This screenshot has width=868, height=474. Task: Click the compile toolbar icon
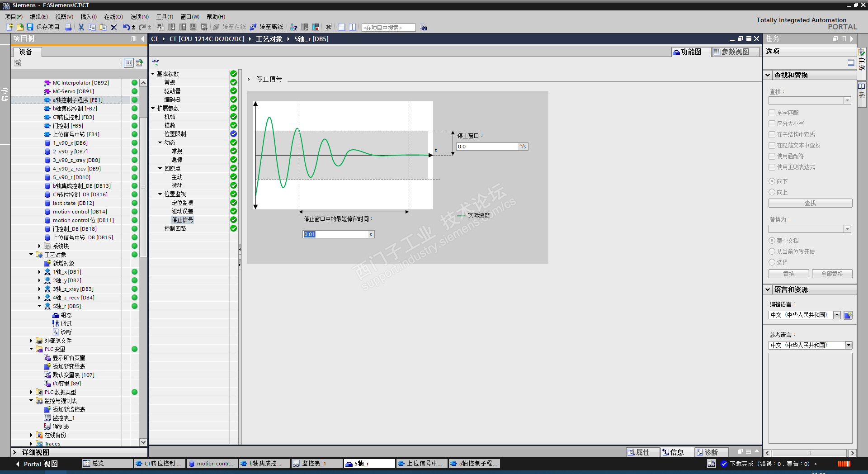160,27
